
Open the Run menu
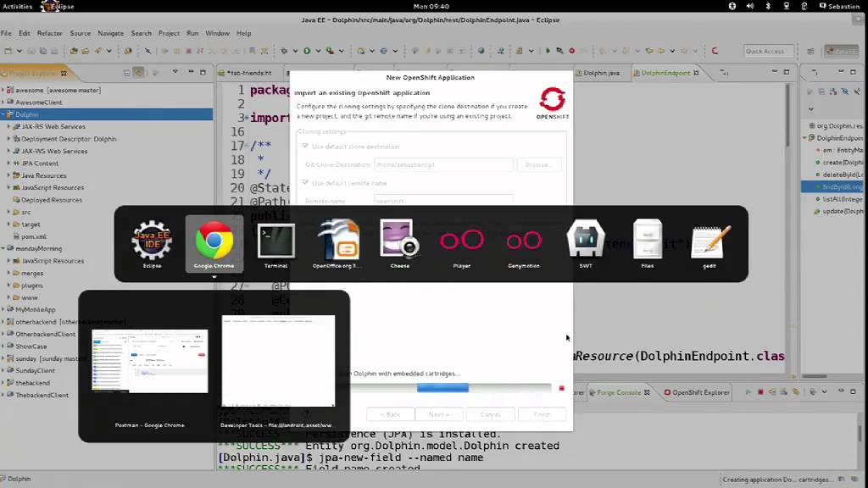192,33
